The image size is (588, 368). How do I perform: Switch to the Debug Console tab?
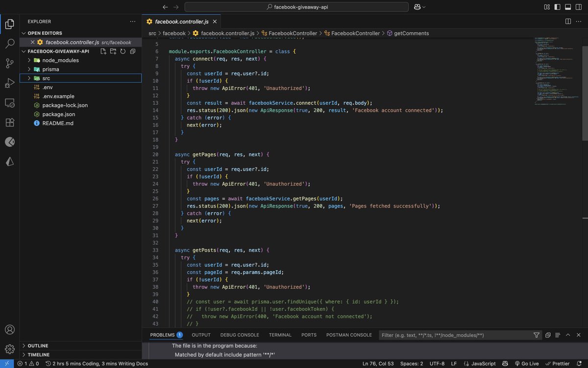click(240, 335)
